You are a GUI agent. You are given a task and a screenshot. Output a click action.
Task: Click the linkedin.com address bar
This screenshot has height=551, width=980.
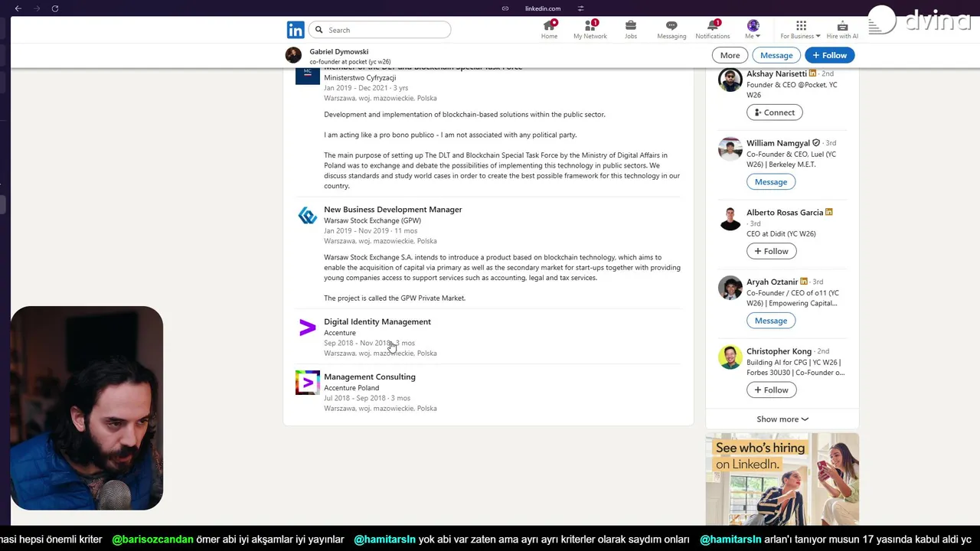543,8
